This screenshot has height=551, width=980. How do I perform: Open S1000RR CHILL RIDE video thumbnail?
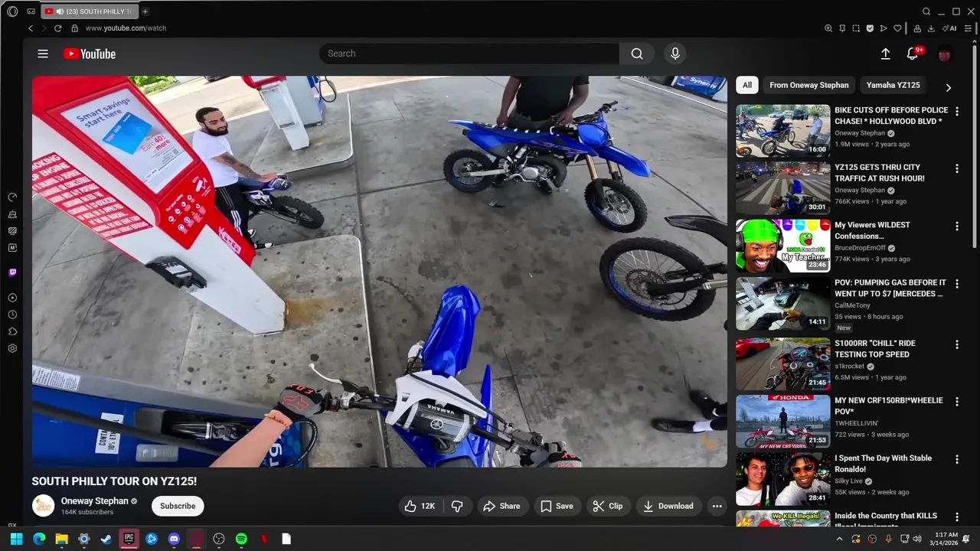click(x=782, y=364)
